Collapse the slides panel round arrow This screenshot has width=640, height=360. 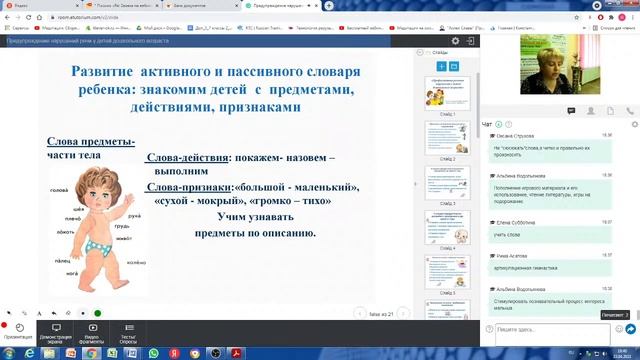click(420, 53)
